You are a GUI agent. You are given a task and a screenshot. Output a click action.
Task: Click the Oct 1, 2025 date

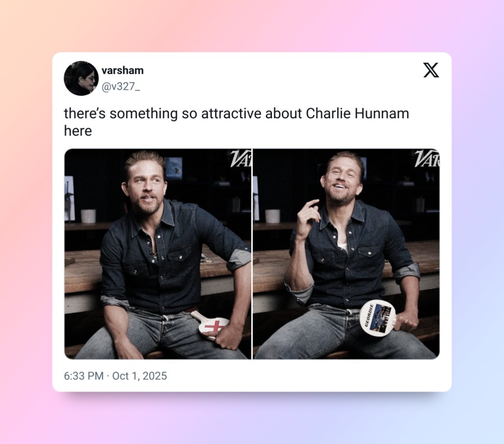140,376
